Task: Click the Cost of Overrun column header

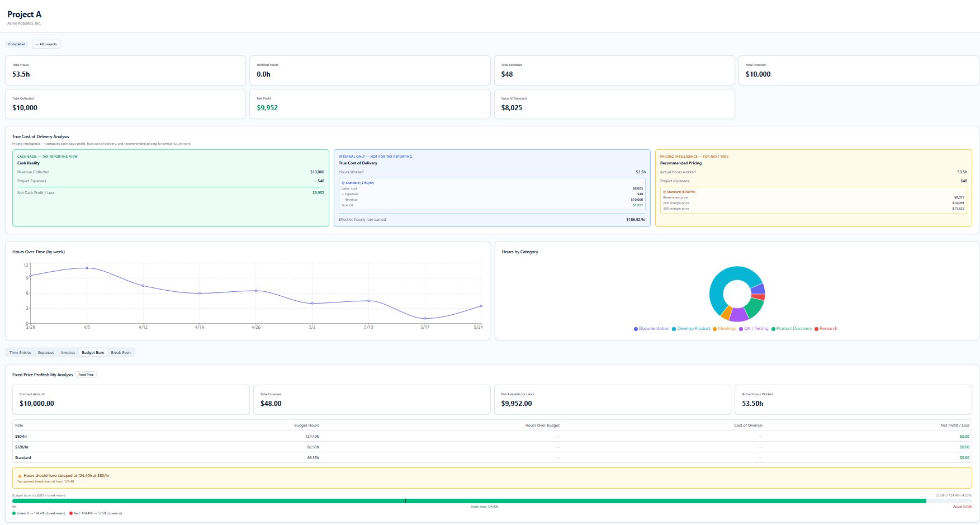Action: [x=748, y=425]
